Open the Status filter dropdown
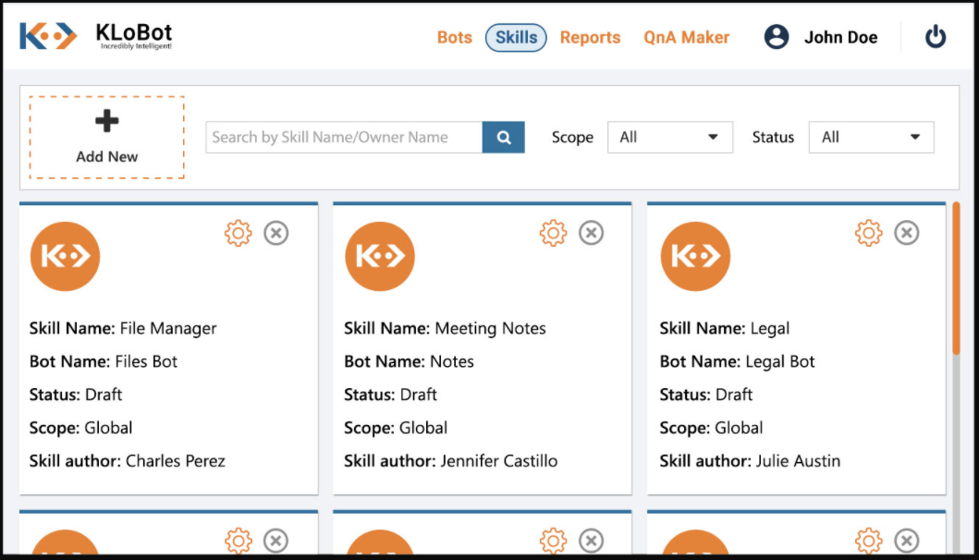979x560 pixels. coord(871,138)
